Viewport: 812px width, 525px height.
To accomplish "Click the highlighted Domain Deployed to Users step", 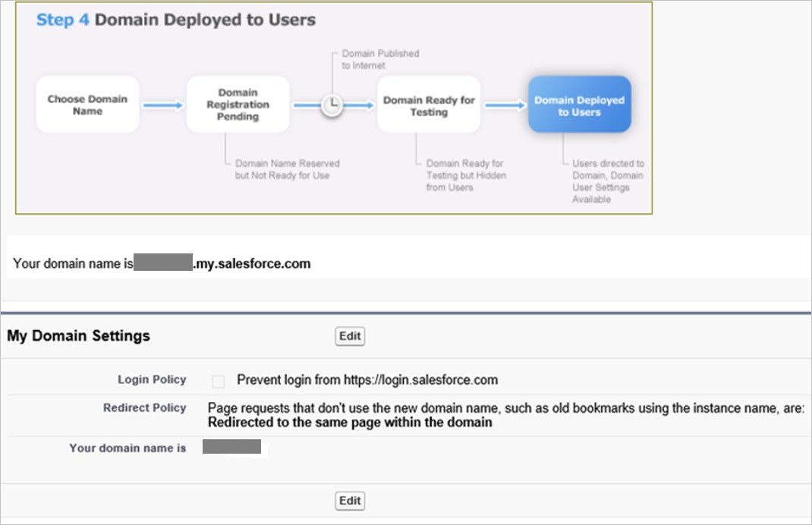I will pos(580,105).
